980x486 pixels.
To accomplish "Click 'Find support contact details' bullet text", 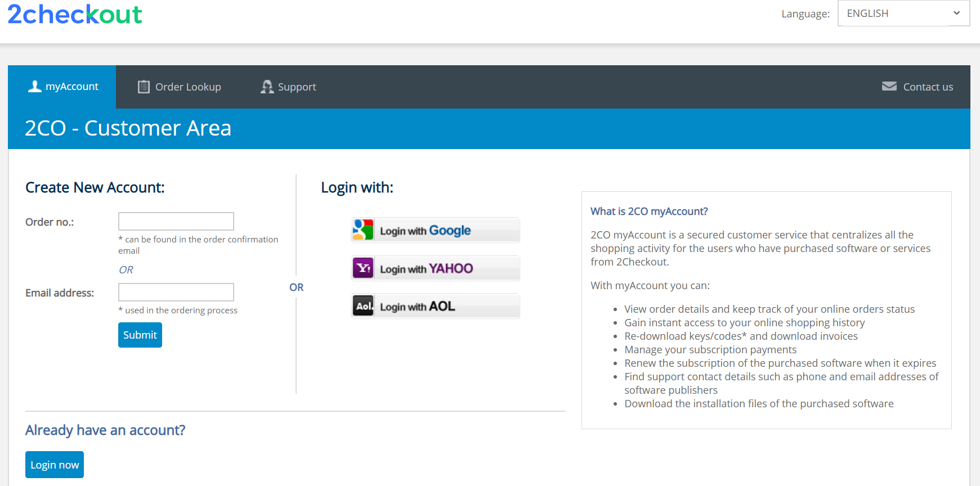I will [781, 383].
